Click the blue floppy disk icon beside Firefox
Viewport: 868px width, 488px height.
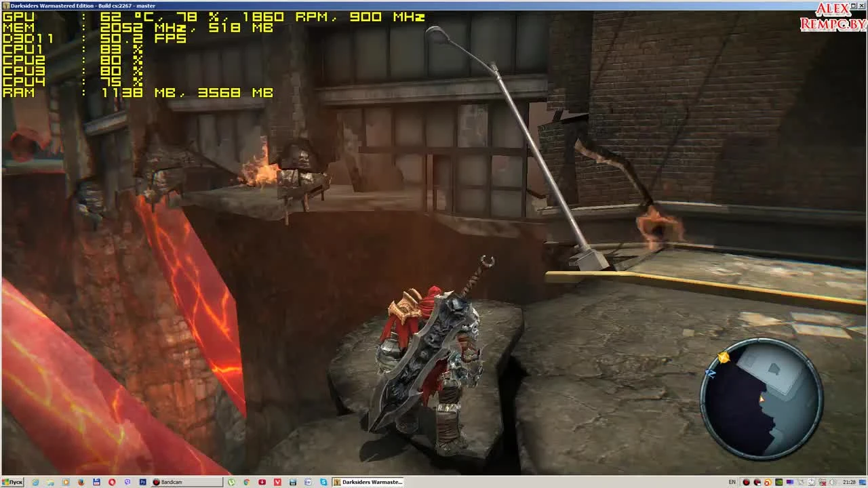[x=96, y=482]
